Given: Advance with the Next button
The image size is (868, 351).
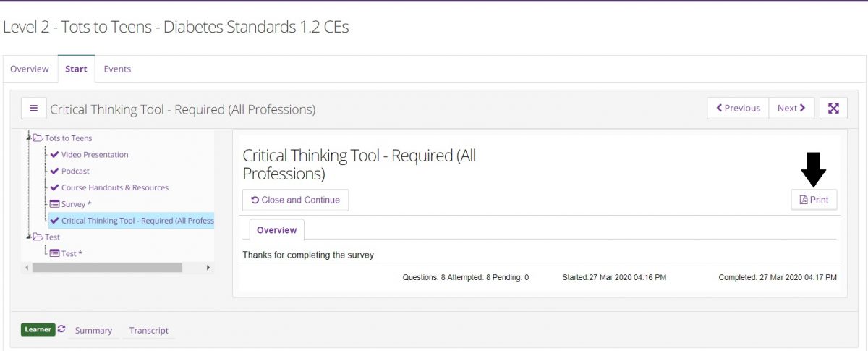Looking at the screenshot, I should coord(791,109).
